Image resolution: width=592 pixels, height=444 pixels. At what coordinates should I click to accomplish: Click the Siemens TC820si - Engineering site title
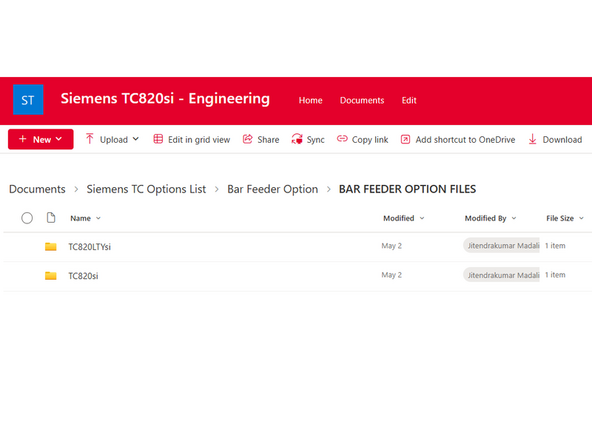tap(165, 99)
